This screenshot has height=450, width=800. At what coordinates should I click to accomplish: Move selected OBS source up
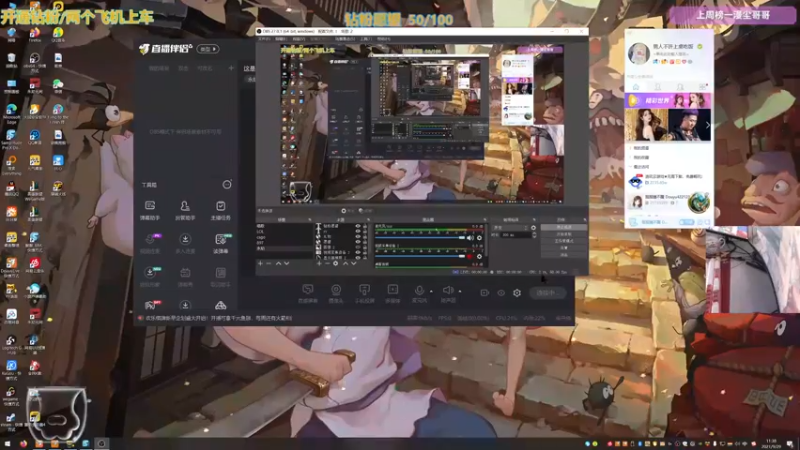pos(345,263)
